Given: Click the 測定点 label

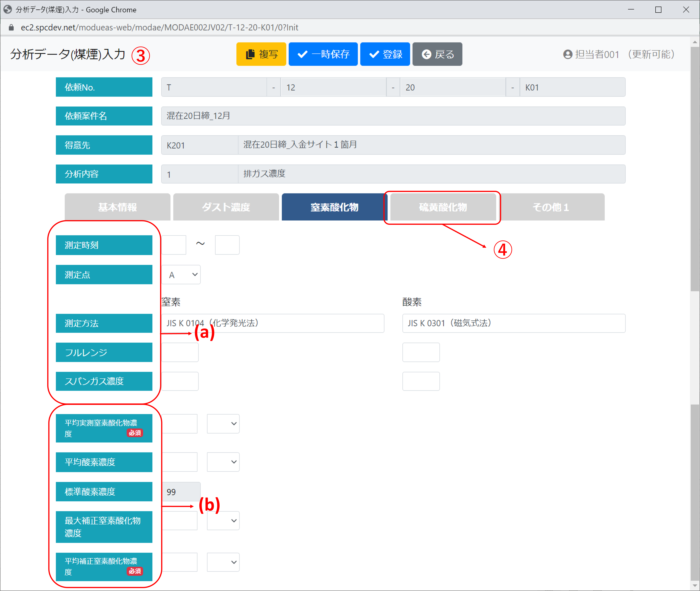Looking at the screenshot, I should pyautogui.click(x=104, y=275).
